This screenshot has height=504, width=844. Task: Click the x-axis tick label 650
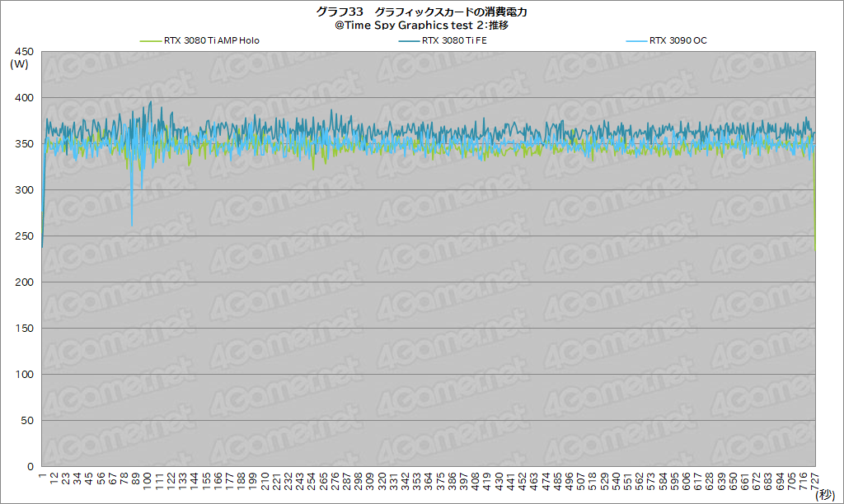(733, 481)
